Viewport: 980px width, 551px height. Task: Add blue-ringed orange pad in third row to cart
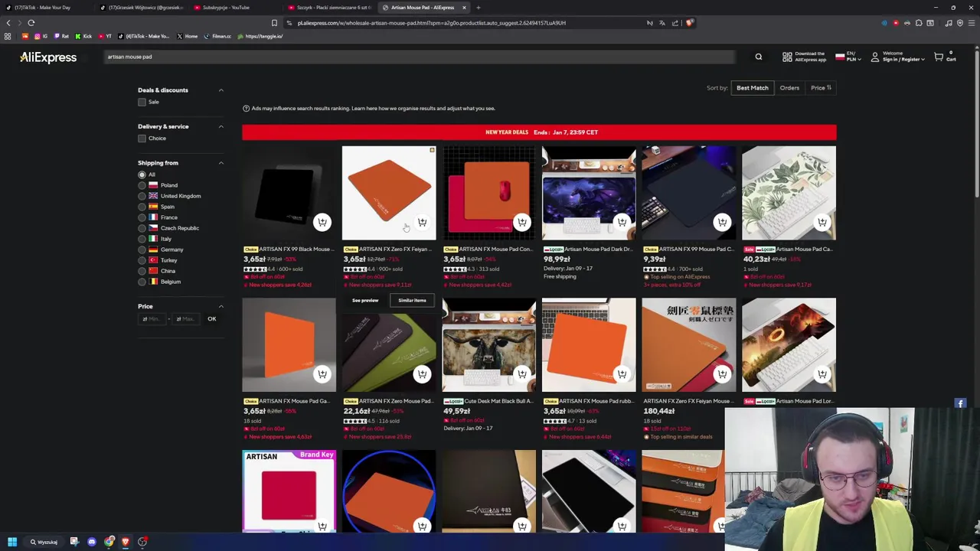click(422, 526)
